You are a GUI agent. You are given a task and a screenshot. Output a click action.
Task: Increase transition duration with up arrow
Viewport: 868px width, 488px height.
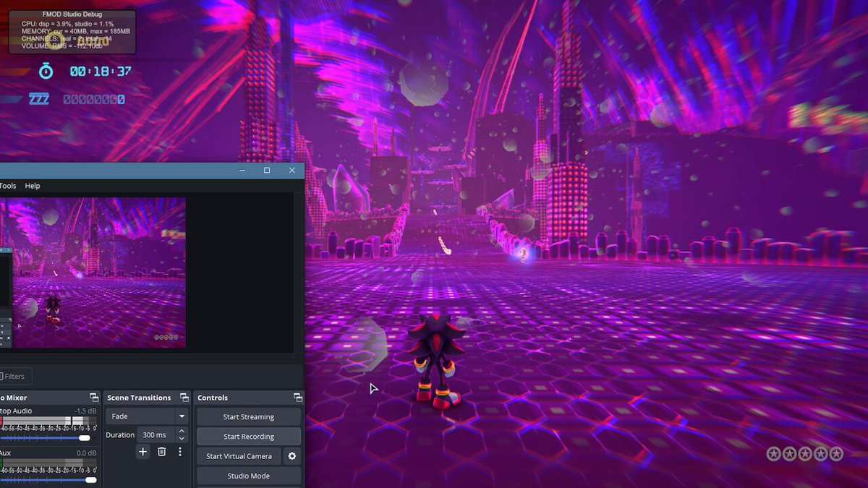tap(182, 431)
